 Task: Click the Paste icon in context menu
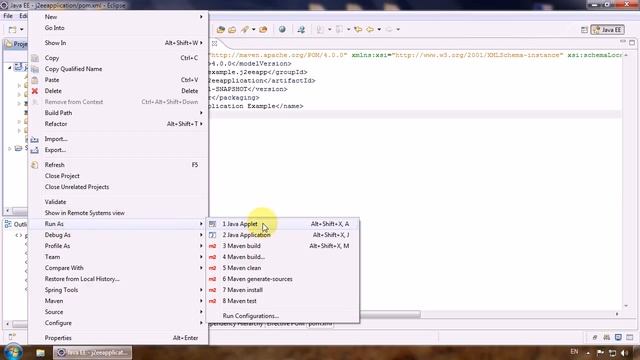pos(35,80)
